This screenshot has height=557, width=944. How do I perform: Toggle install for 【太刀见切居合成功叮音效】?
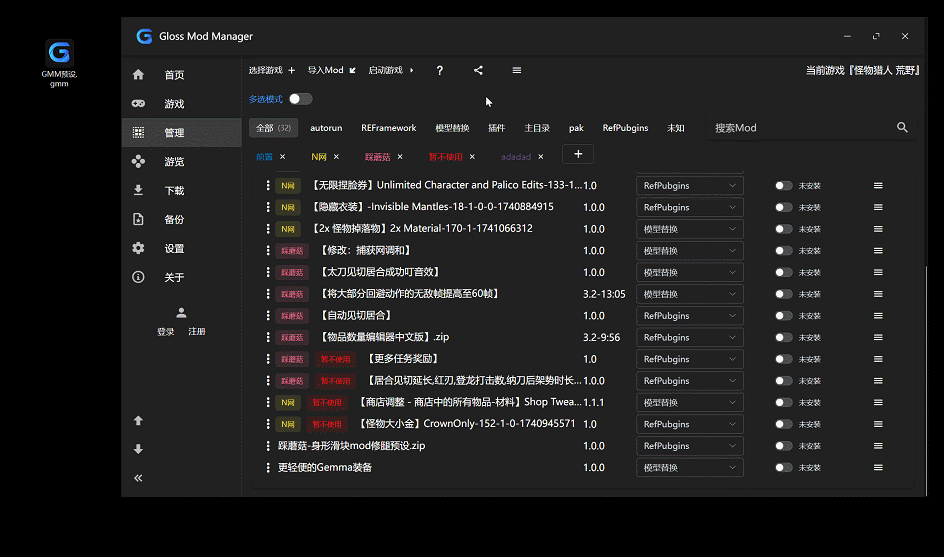pyautogui.click(x=783, y=272)
